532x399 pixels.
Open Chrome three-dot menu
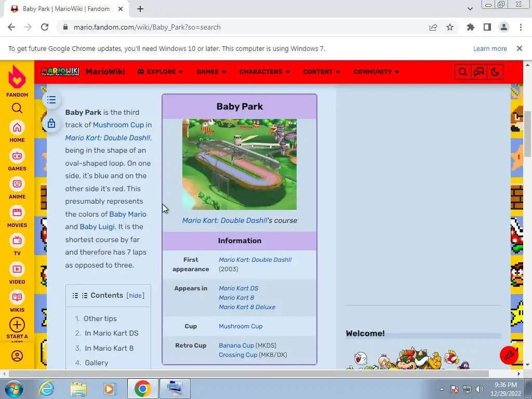521,27
